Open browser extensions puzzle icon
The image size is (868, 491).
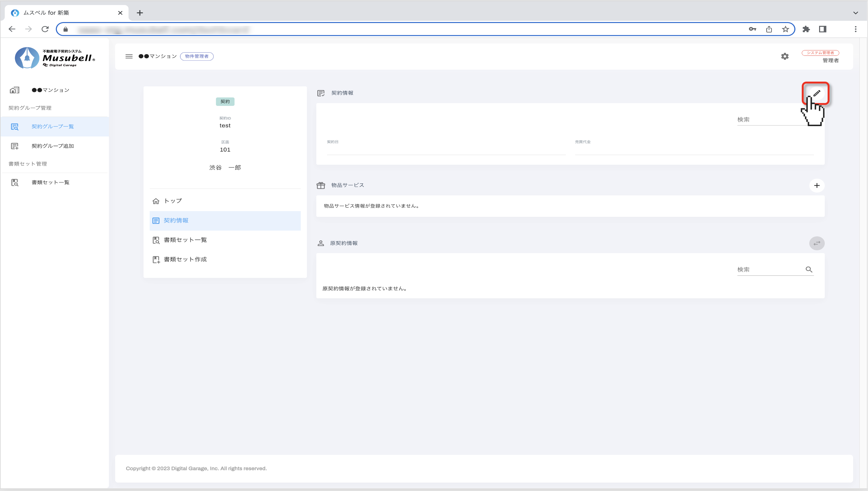(806, 29)
